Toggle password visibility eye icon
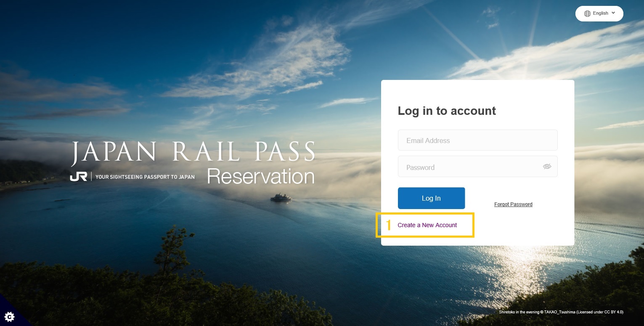Viewport: 644px width, 326px height. pos(547,167)
